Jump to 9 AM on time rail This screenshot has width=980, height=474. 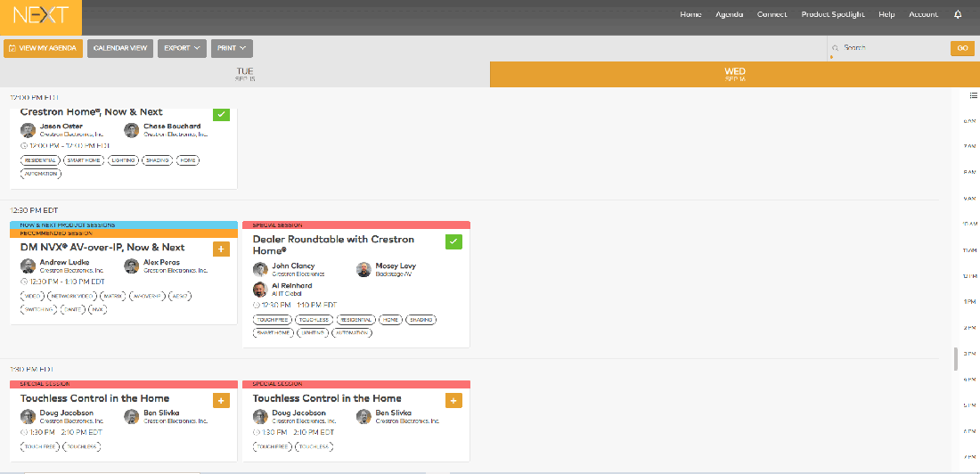(970, 198)
